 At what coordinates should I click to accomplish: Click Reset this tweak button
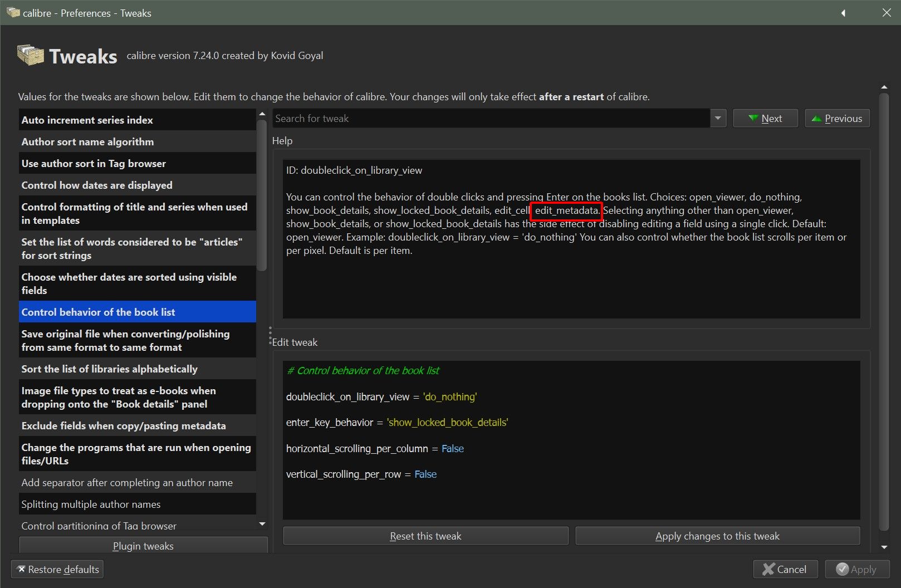tap(425, 536)
